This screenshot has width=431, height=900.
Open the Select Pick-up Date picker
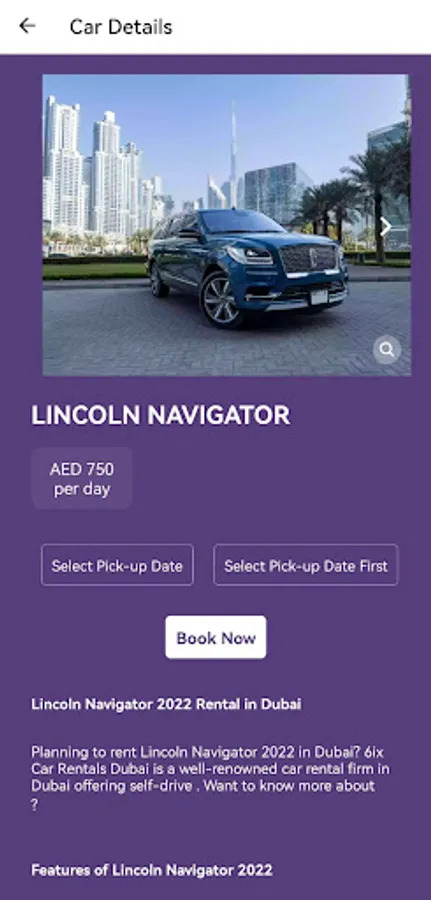(x=117, y=565)
